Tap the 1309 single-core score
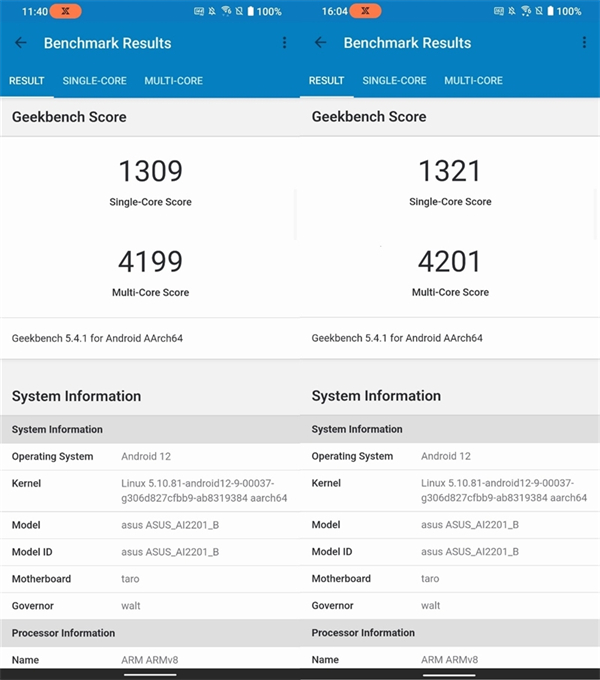The image size is (600, 680). coord(150,171)
